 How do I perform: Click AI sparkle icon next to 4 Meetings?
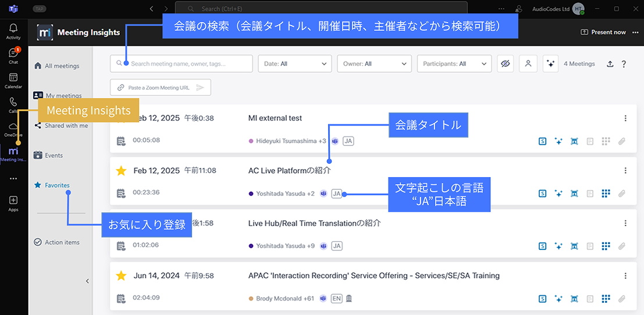(550, 64)
